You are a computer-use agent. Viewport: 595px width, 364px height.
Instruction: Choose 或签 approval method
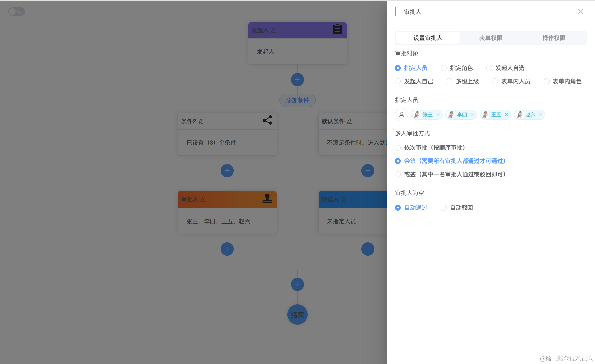pyautogui.click(x=398, y=174)
